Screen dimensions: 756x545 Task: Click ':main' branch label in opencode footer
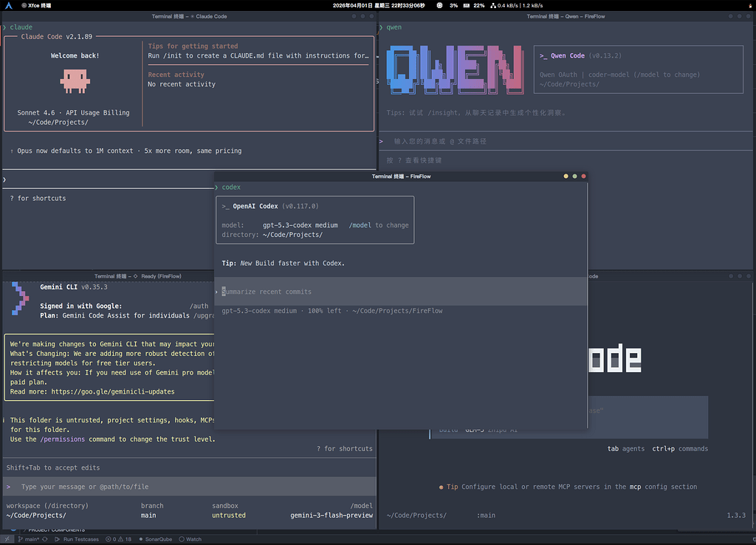click(x=486, y=515)
